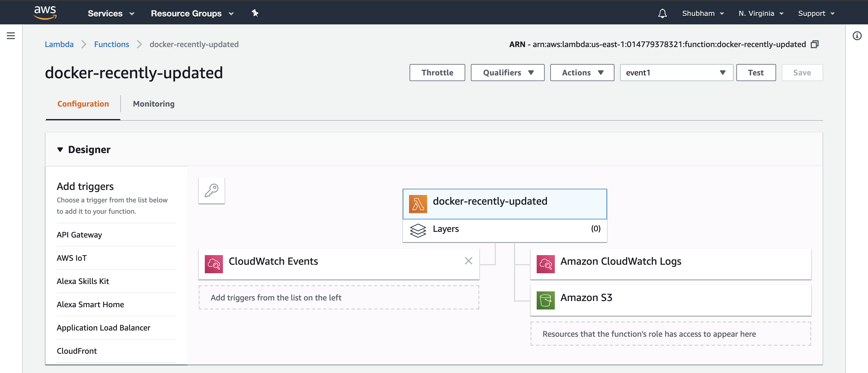Open the notifications bell
Image resolution: width=868 pixels, height=373 pixels.
[x=662, y=14]
